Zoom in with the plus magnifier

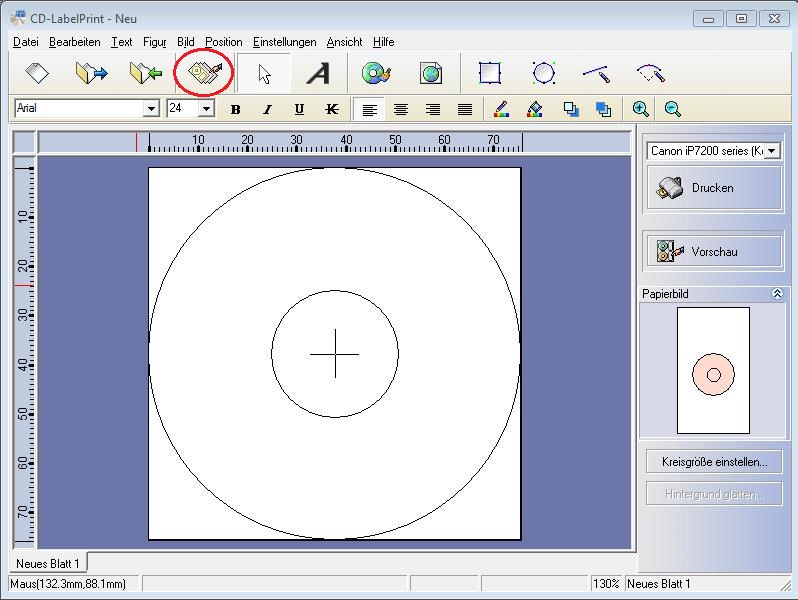pos(640,109)
